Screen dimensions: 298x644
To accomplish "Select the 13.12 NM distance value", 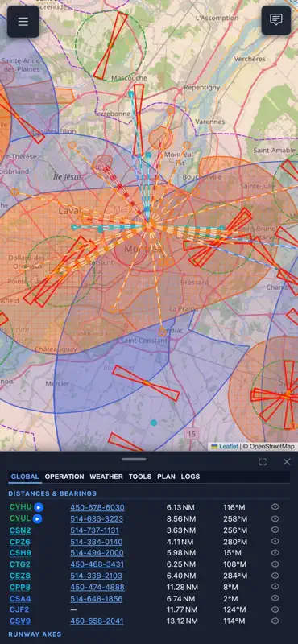I will click(x=182, y=621).
